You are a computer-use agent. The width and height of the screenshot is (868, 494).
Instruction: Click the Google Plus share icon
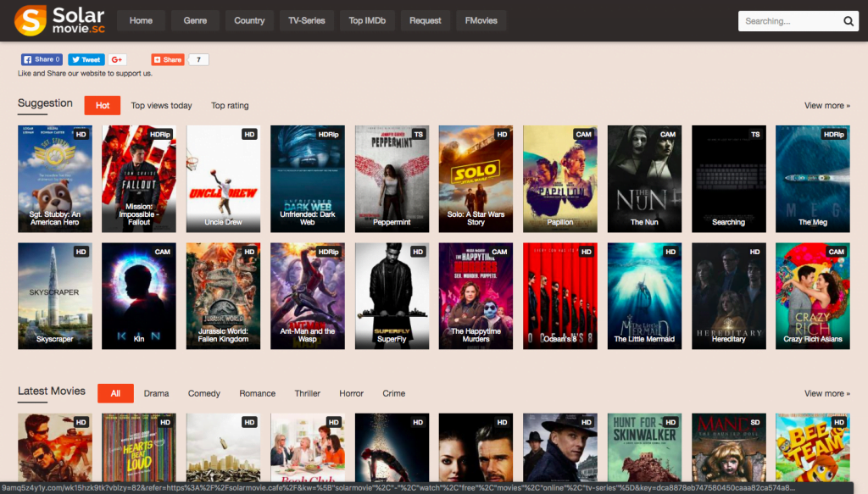(117, 59)
